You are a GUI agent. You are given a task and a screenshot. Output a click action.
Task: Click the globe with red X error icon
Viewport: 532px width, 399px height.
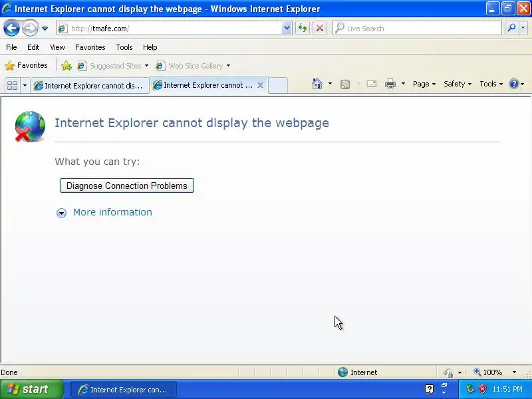[30, 126]
